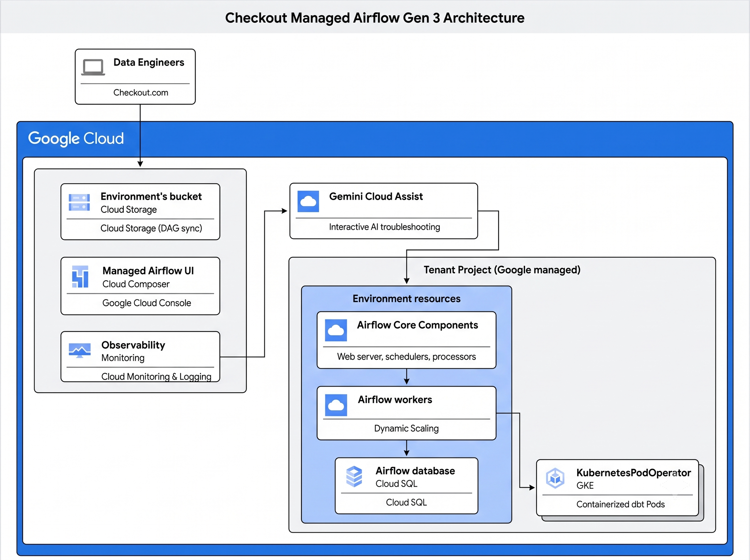Click the Gemini Cloud Assist cloud icon

coord(308,202)
